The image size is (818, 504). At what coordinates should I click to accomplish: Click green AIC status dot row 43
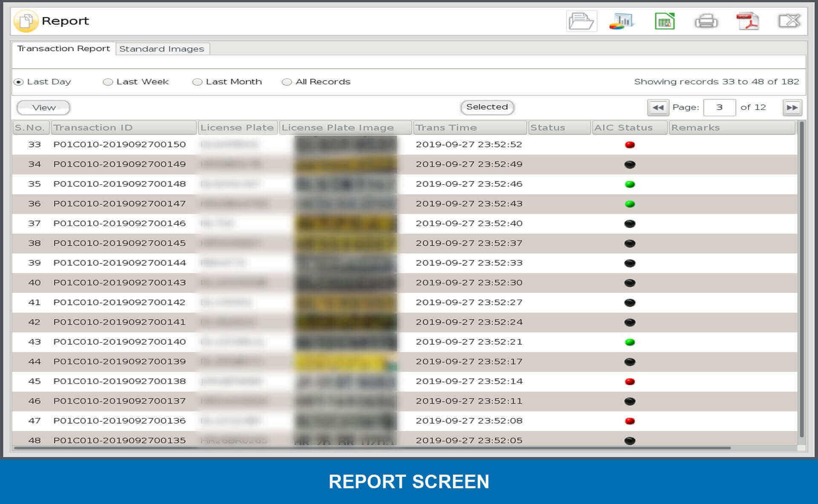coord(630,342)
